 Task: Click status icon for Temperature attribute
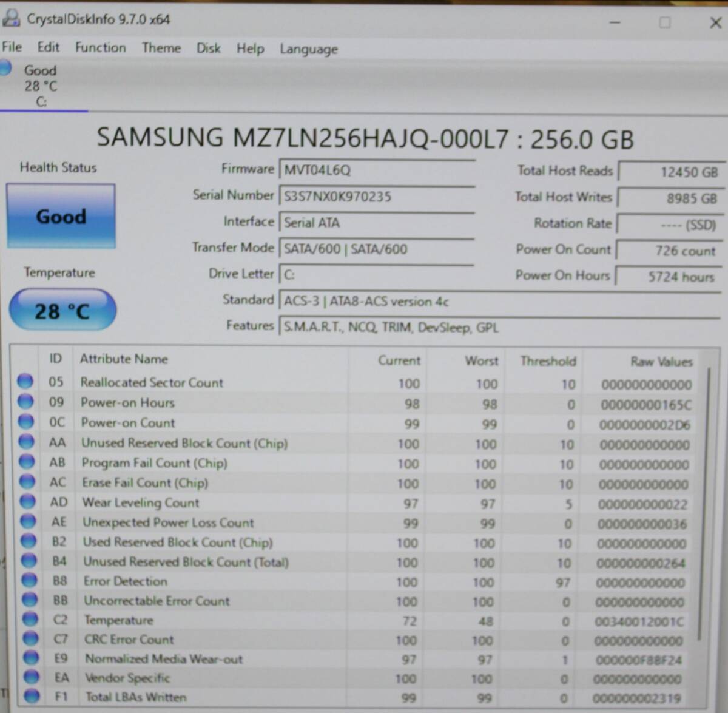pos(30,619)
